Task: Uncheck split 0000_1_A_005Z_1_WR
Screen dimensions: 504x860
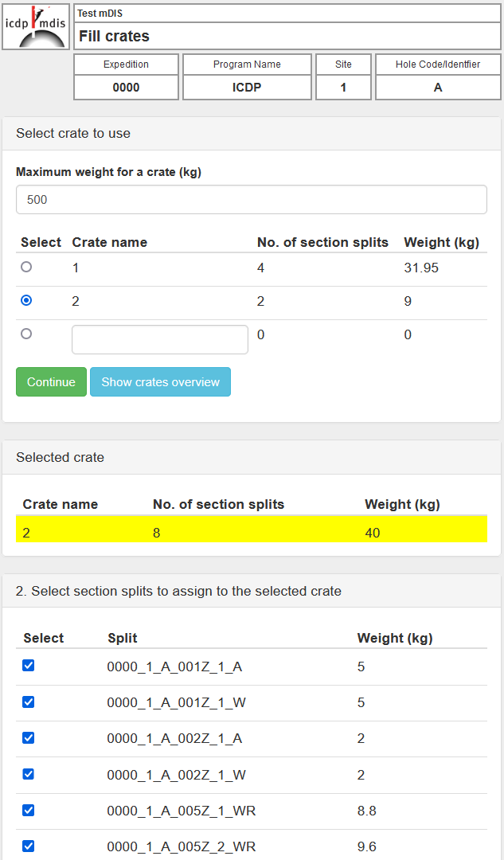Action: (x=28, y=810)
